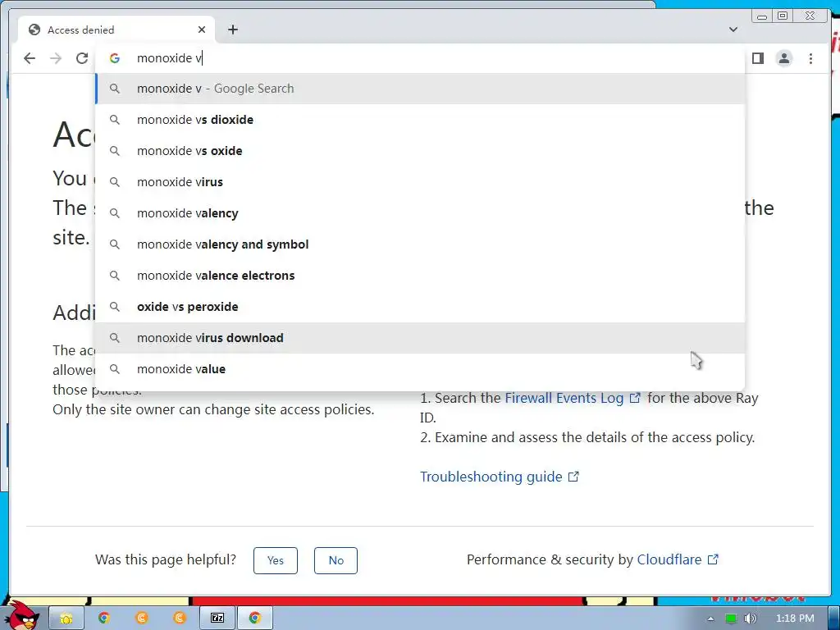Click the green tray status icon
The height and width of the screenshot is (630, 840).
pos(731,619)
